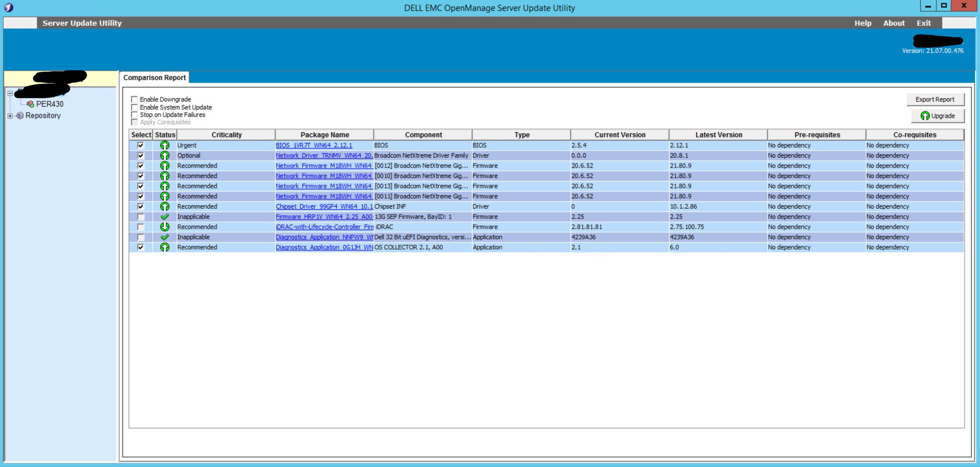Image resolution: width=980 pixels, height=467 pixels.
Task: Click the Package Name column header
Action: click(325, 135)
